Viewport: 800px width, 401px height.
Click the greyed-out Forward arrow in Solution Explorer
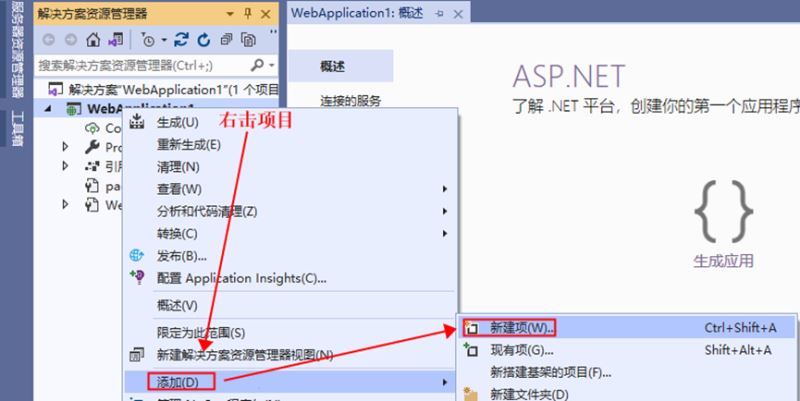click(71, 40)
